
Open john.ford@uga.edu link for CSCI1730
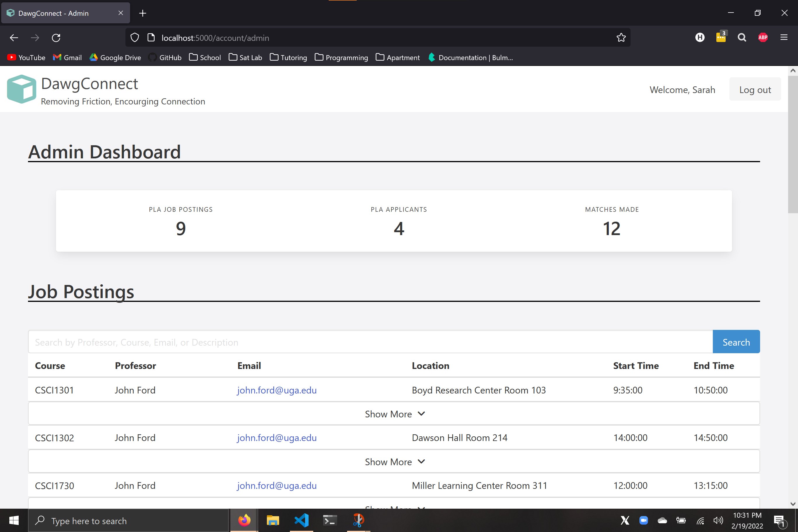pyautogui.click(x=276, y=486)
